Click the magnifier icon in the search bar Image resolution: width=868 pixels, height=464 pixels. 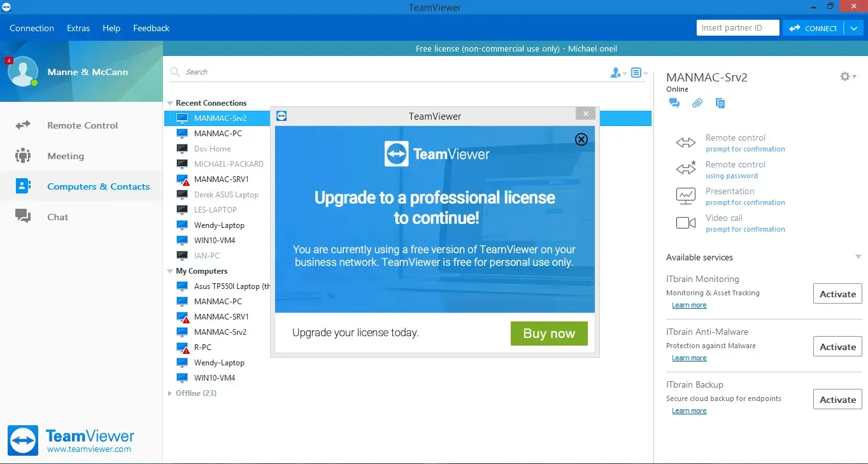coord(175,72)
